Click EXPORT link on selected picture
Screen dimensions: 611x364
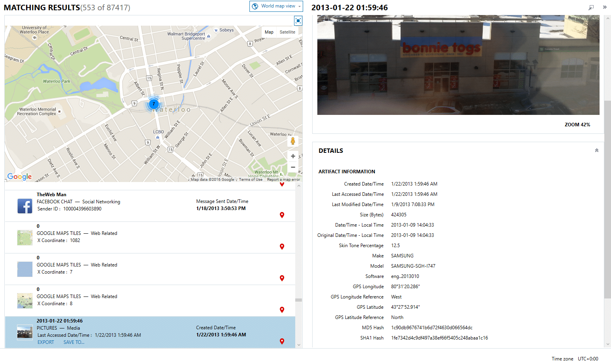(46, 342)
